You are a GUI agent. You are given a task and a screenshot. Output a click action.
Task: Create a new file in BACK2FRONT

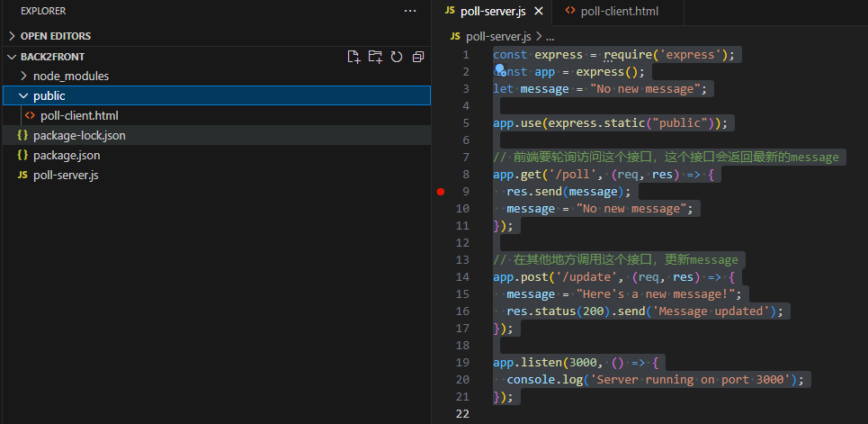click(353, 57)
